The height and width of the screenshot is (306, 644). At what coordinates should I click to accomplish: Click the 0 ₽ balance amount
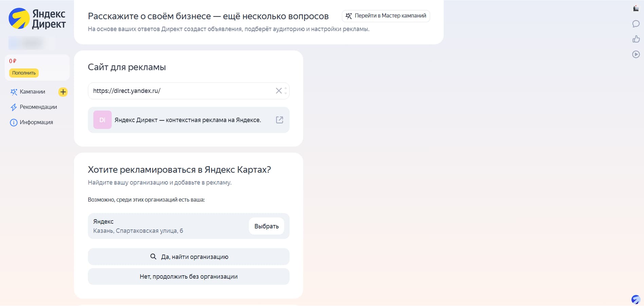click(13, 61)
